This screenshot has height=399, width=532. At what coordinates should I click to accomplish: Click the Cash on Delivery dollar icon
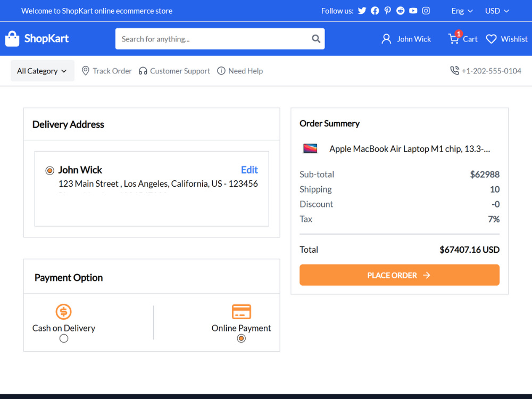click(x=63, y=312)
